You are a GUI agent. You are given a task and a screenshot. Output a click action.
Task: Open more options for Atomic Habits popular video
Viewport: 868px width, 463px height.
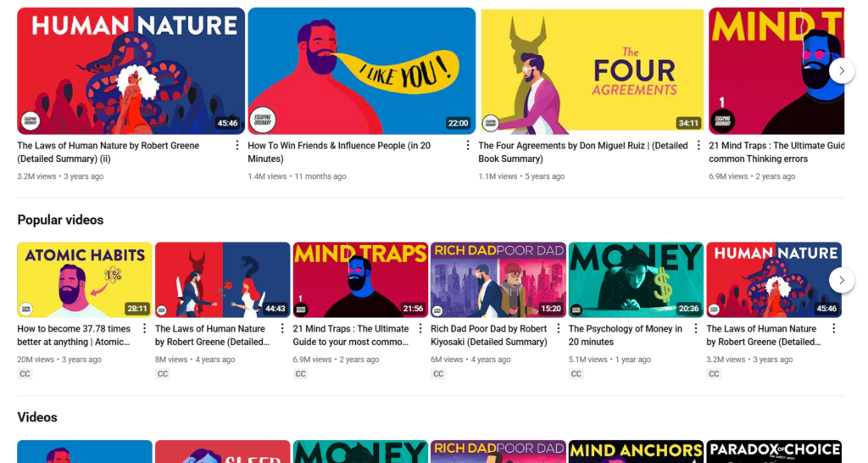coord(144,328)
